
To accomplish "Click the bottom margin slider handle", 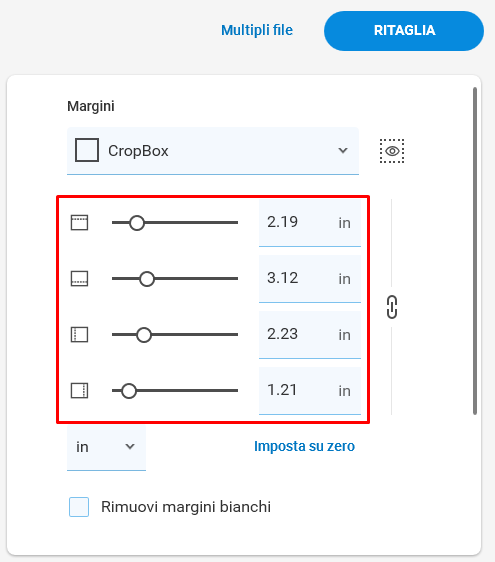I will pos(147,278).
